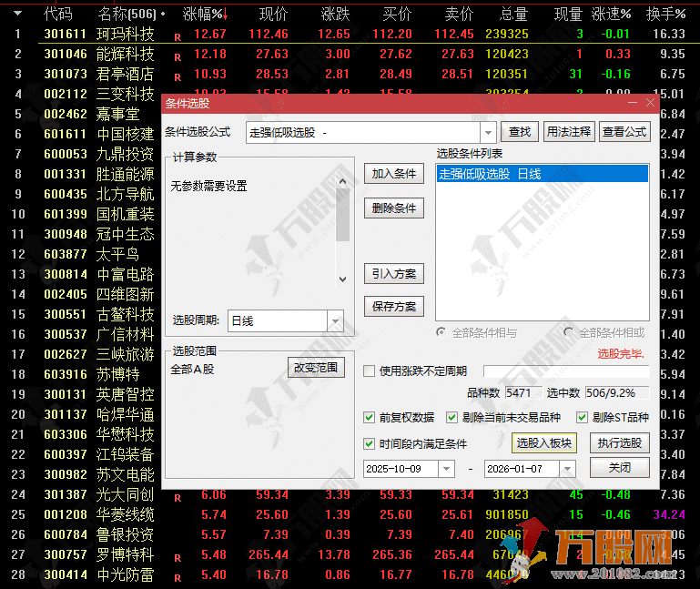The width and height of the screenshot is (700, 589).
Task: Click 查看公式 to view formula
Action: click(x=624, y=132)
